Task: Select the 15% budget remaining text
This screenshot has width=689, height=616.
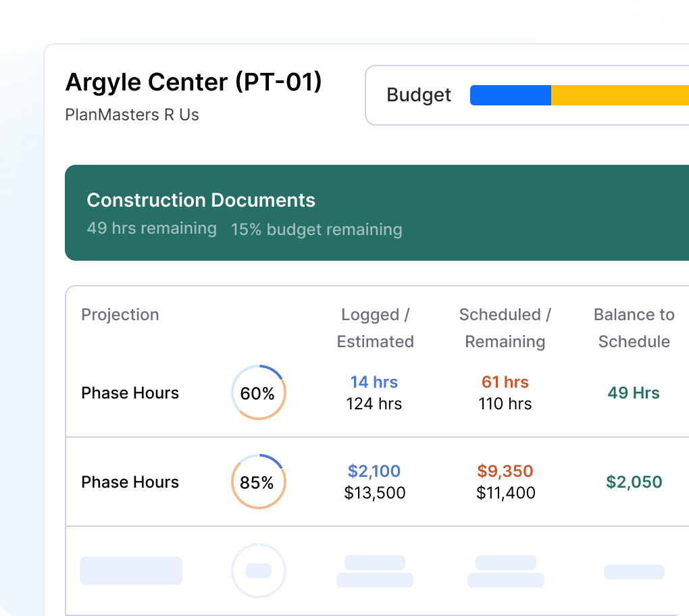Action: 316,230
